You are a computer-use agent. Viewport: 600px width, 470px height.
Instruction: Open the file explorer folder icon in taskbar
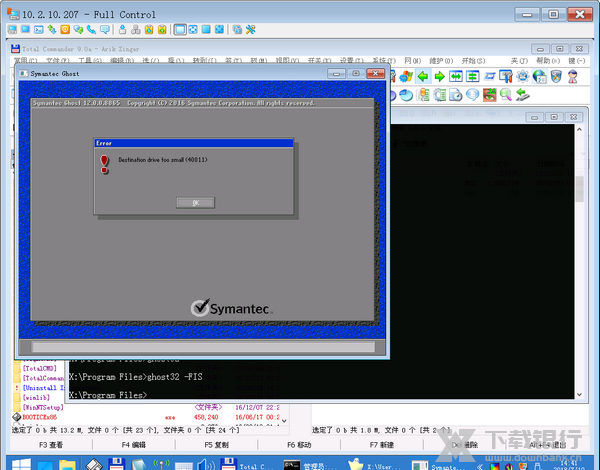click(x=68, y=464)
